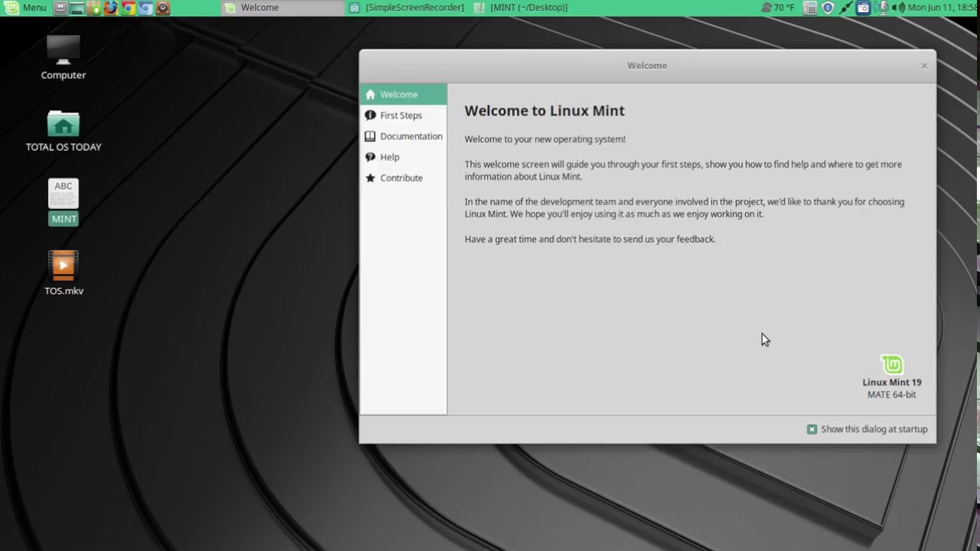Open the network connection tray icon
The height and width of the screenshot is (551, 980).
[846, 8]
